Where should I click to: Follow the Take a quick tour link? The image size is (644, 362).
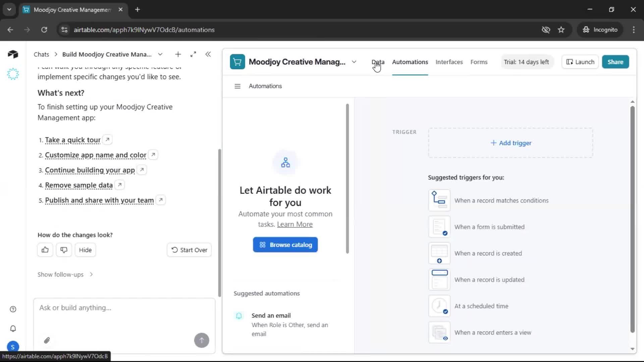[73, 140]
